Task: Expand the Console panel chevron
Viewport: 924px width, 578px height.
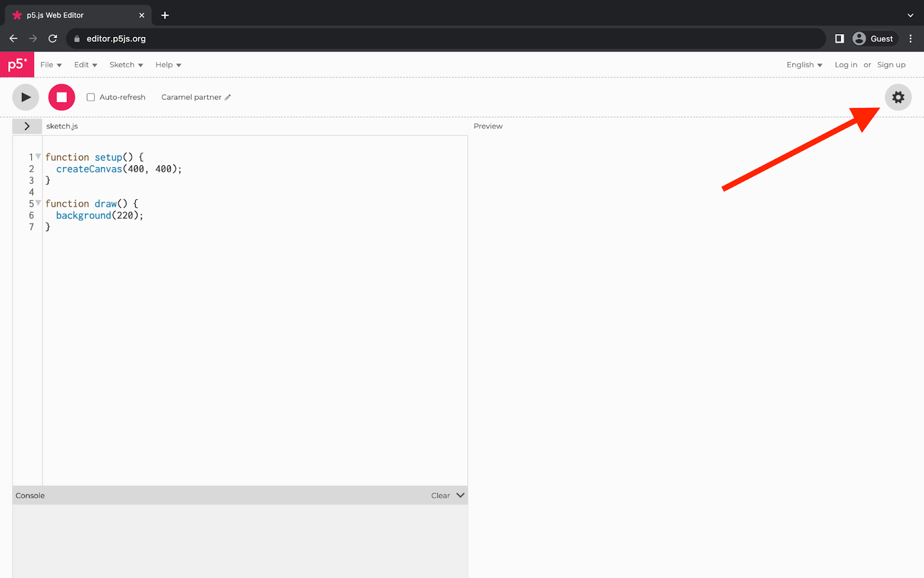Action: (x=460, y=495)
